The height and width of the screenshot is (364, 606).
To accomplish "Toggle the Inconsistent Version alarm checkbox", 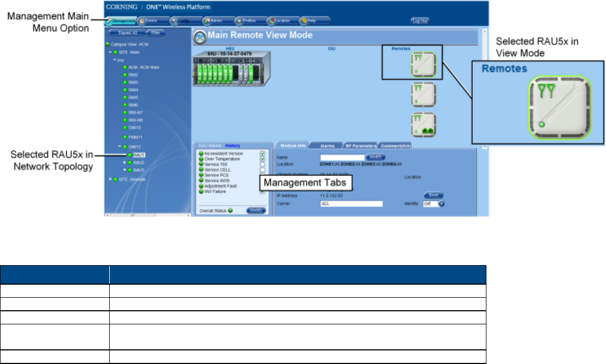I will pos(263,153).
